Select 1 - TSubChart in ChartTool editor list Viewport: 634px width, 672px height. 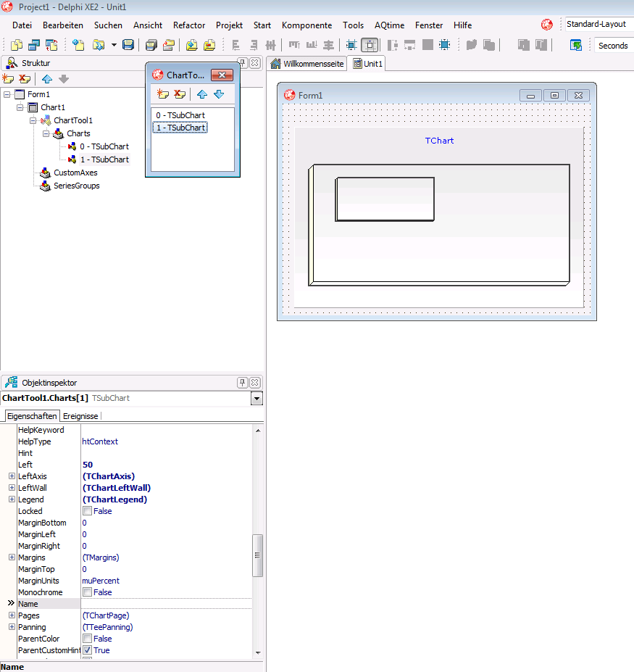[180, 128]
